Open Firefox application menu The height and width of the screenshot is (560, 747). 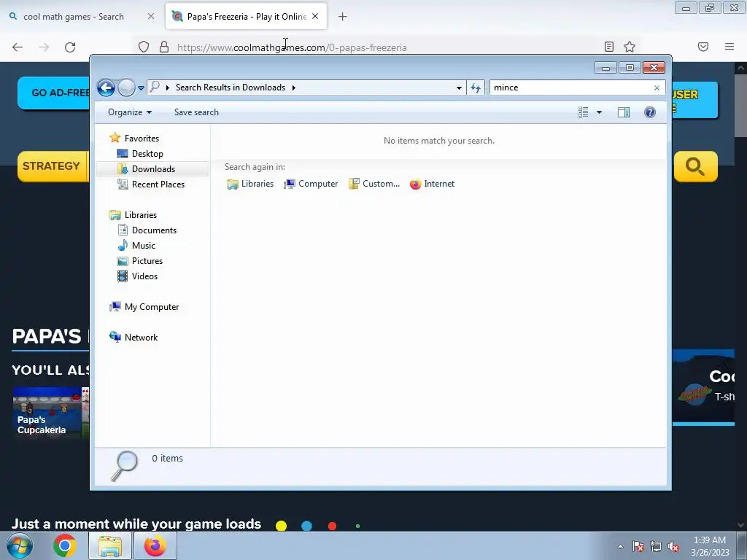coord(729,47)
